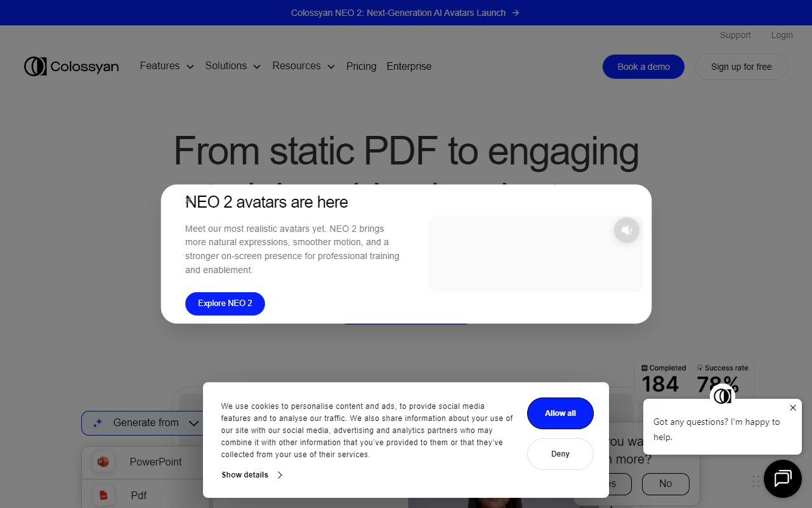Open the Generate from dropdown
Image resolution: width=812 pixels, height=508 pixels.
(x=193, y=423)
